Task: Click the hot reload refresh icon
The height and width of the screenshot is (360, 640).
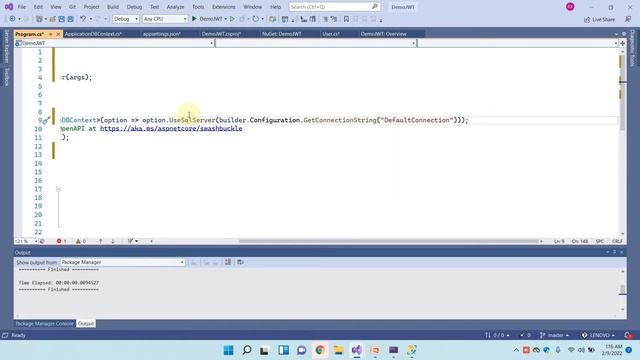Action: pos(256,19)
